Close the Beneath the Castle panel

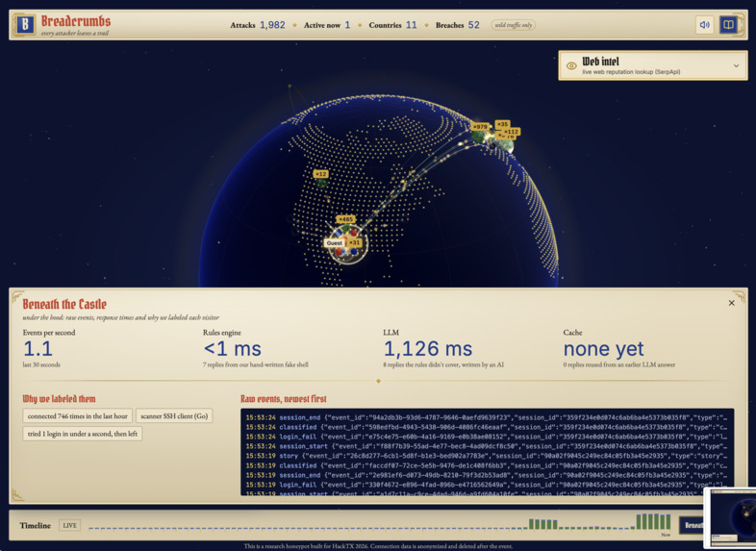pos(731,303)
